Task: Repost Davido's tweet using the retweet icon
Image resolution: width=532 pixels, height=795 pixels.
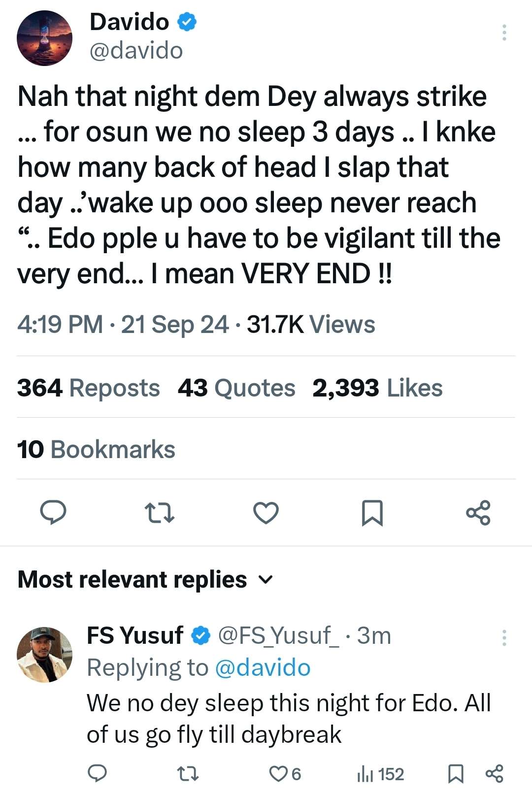Action: [160, 512]
